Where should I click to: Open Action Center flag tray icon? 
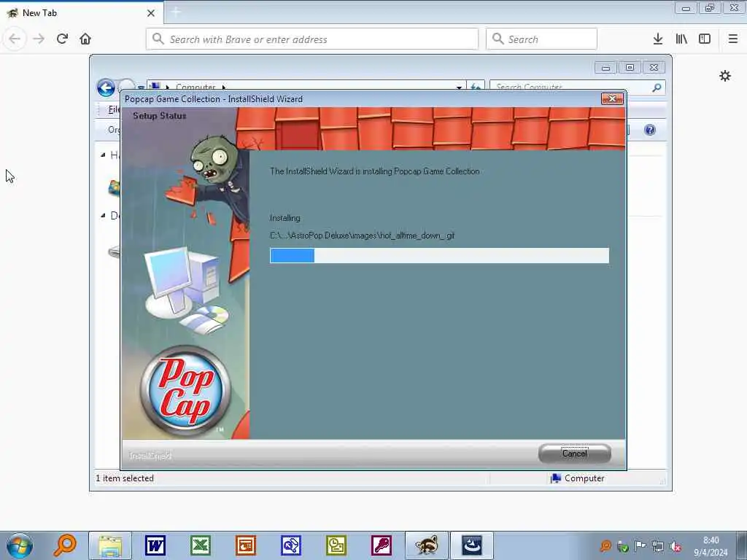coord(640,546)
